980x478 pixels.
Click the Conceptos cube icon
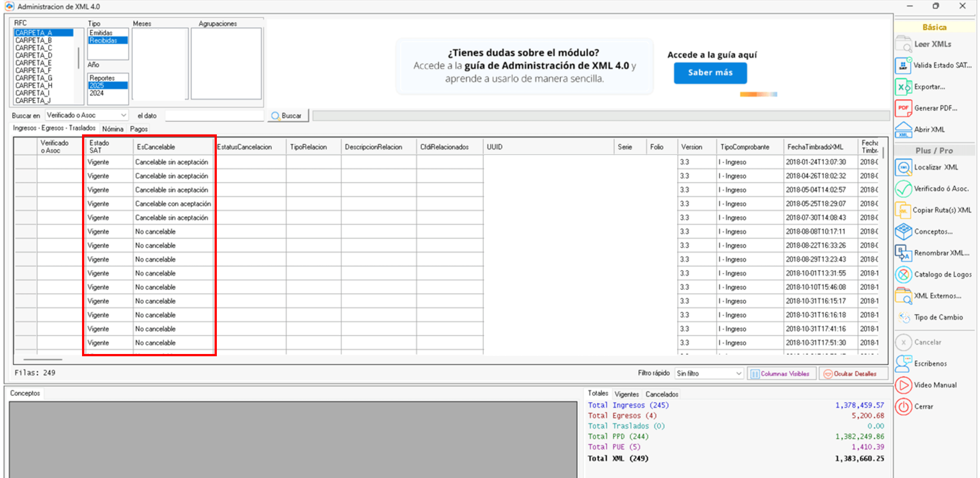click(x=903, y=232)
